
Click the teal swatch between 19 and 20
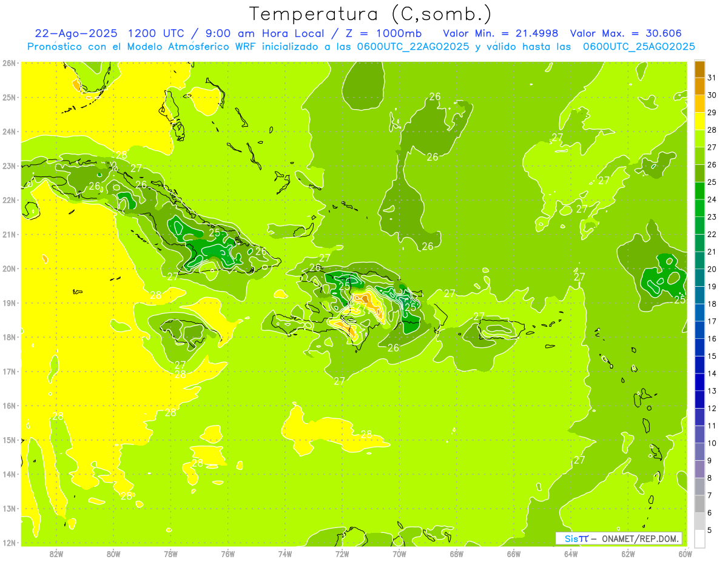click(699, 278)
